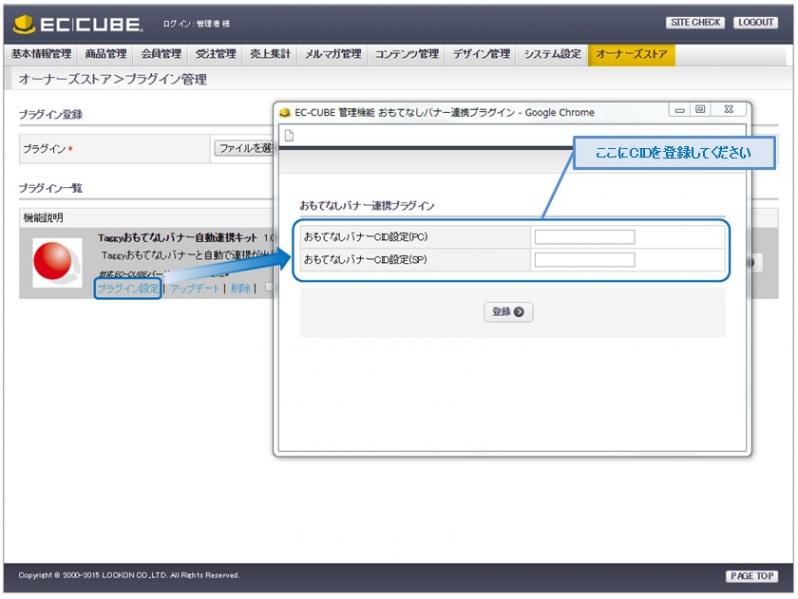Click the オーナーズストア＞プラグイン管理 breadcrumb heading
Image resolution: width=798 pixels, height=599 pixels.
[x=112, y=79]
